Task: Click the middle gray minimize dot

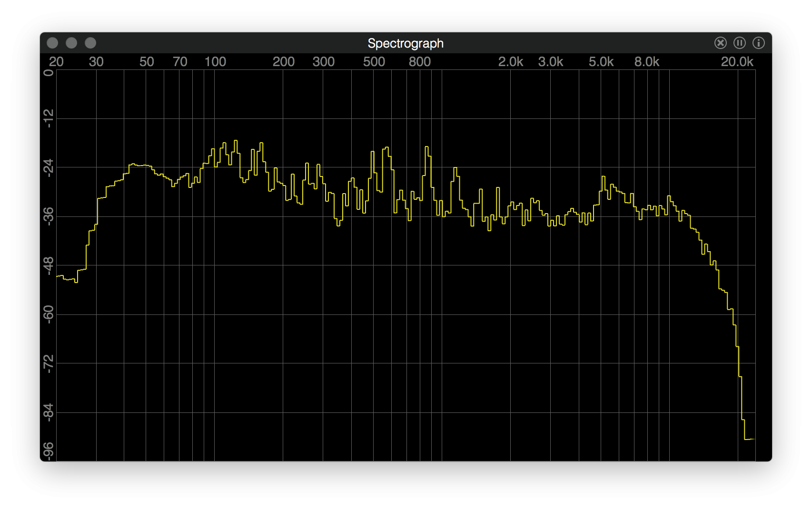Action: [71, 43]
